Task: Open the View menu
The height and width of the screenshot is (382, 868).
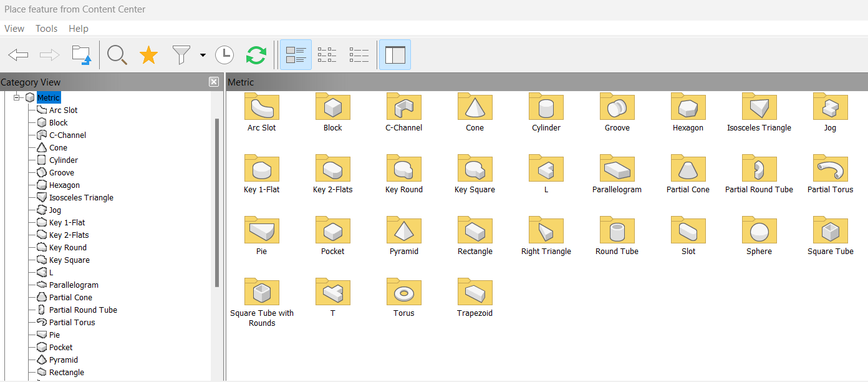Action: (14, 29)
